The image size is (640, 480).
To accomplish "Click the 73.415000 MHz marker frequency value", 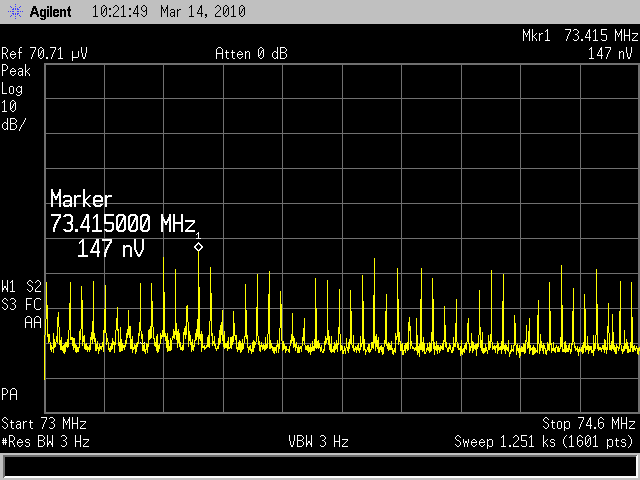I will tap(124, 223).
